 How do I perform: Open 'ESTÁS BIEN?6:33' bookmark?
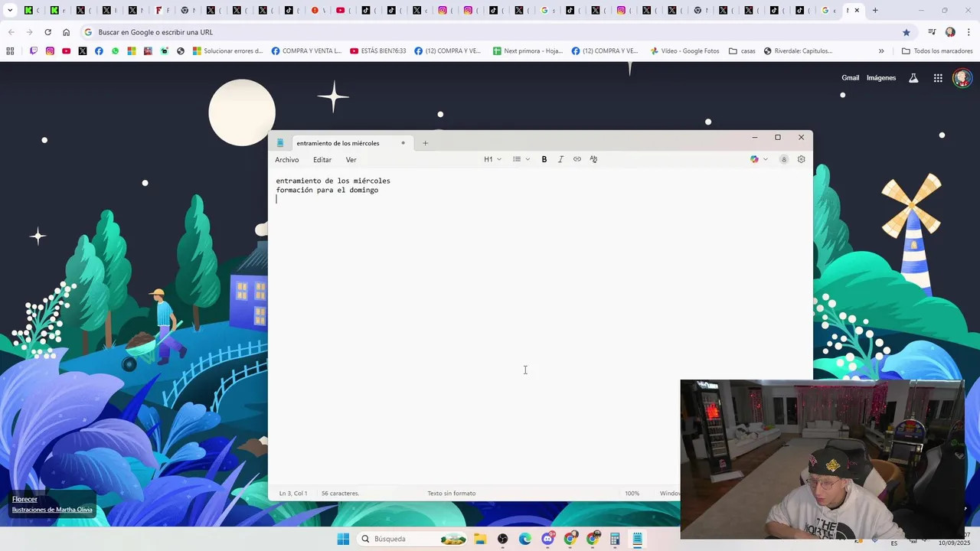pos(378,51)
